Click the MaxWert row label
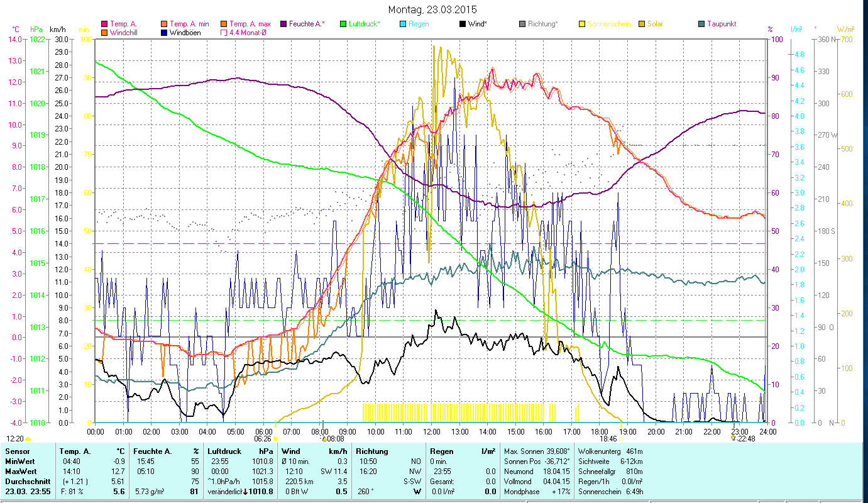Viewport: 868px width, 503px height. click(x=22, y=472)
